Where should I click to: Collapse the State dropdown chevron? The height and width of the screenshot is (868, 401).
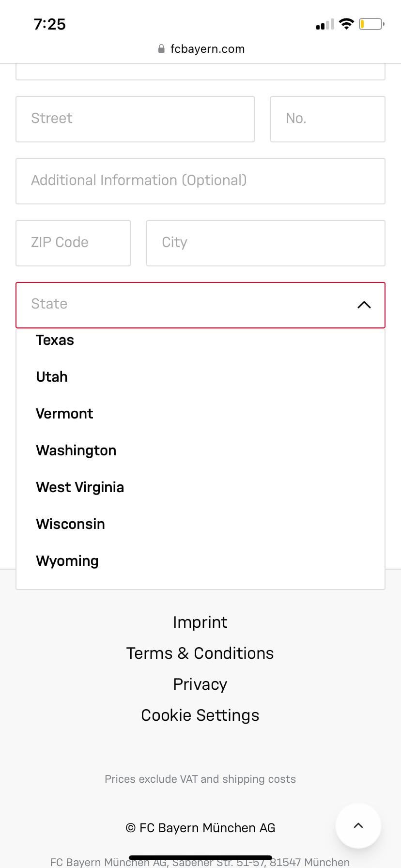click(364, 305)
